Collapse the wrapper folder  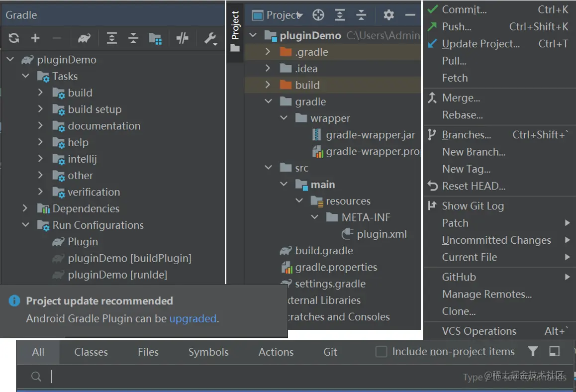pyautogui.click(x=284, y=117)
